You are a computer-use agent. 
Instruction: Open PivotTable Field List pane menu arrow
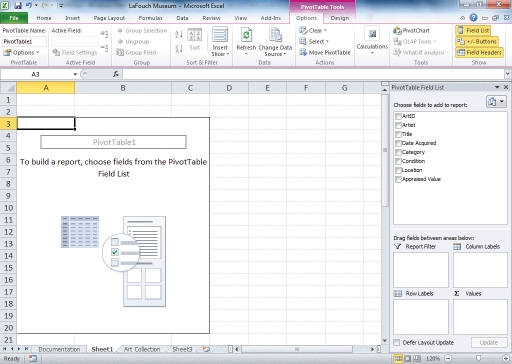(x=497, y=87)
